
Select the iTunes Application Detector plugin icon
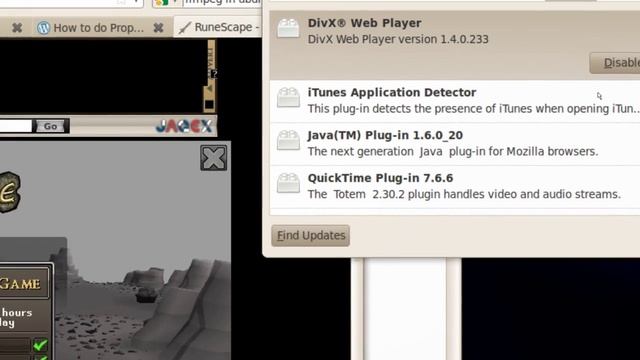(288, 98)
